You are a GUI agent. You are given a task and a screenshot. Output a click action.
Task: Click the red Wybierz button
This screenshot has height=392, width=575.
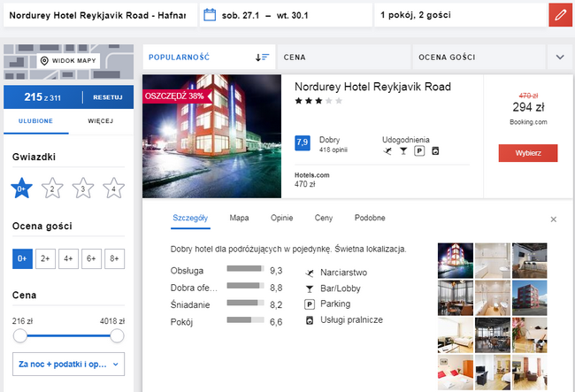pyautogui.click(x=528, y=153)
